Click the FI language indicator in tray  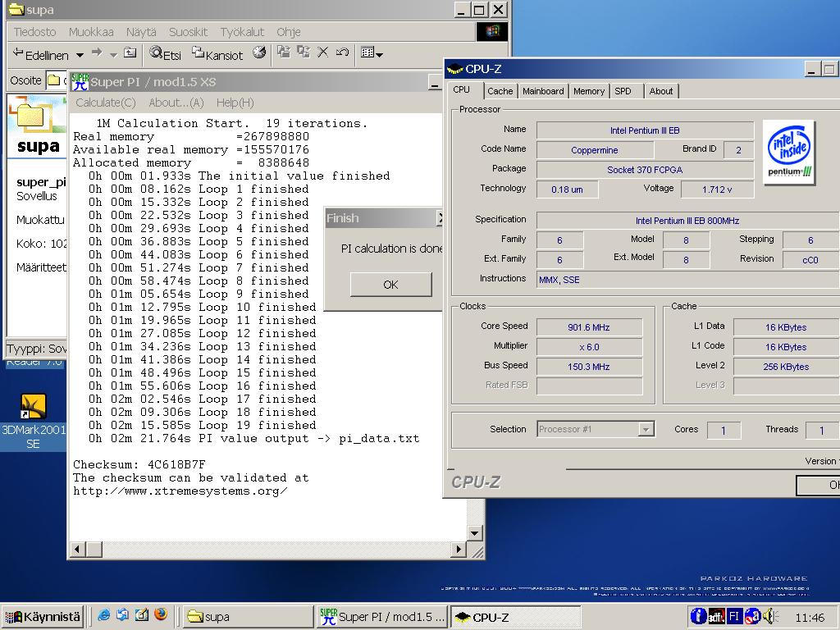[734, 616]
